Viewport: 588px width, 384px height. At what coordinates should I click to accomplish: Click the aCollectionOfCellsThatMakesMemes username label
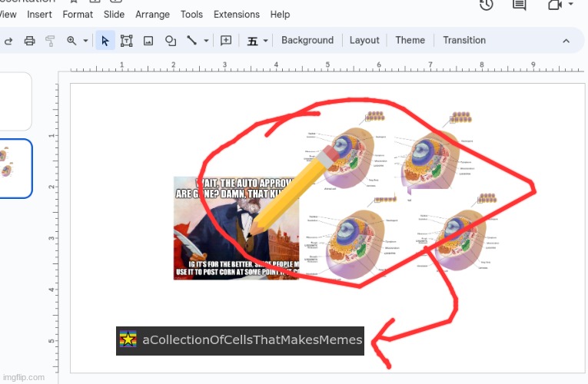point(252,340)
